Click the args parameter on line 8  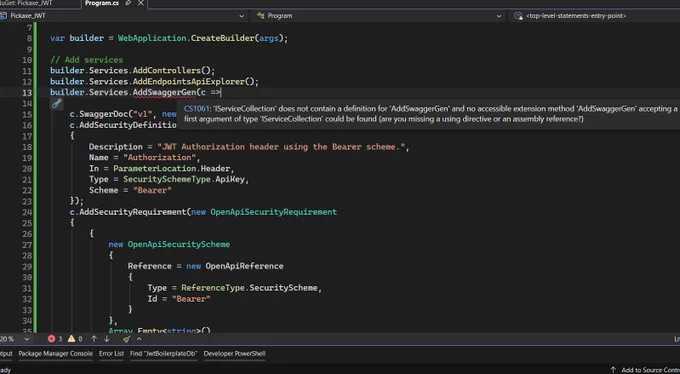tap(269, 38)
